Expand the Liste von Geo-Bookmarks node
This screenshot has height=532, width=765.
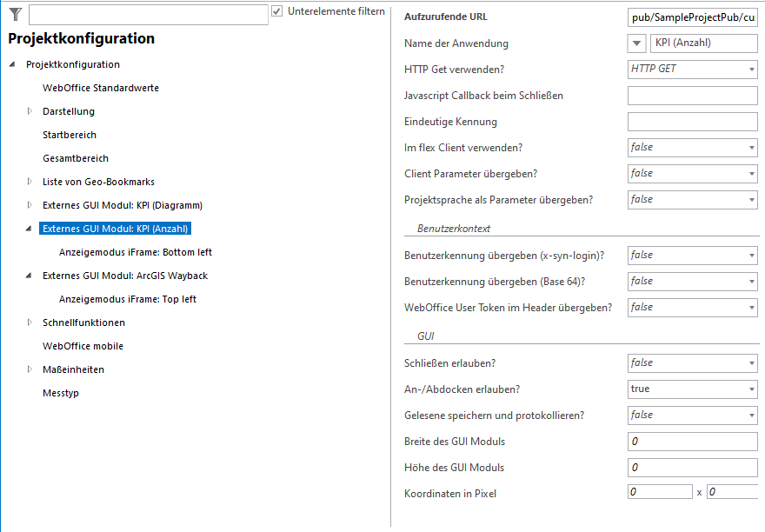[x=28, y=182]
